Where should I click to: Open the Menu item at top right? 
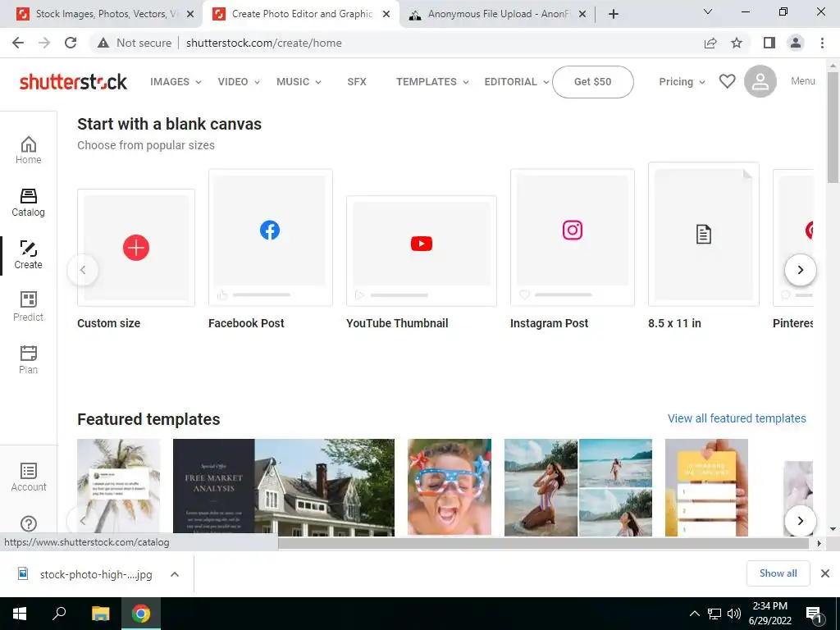point(802,81)
